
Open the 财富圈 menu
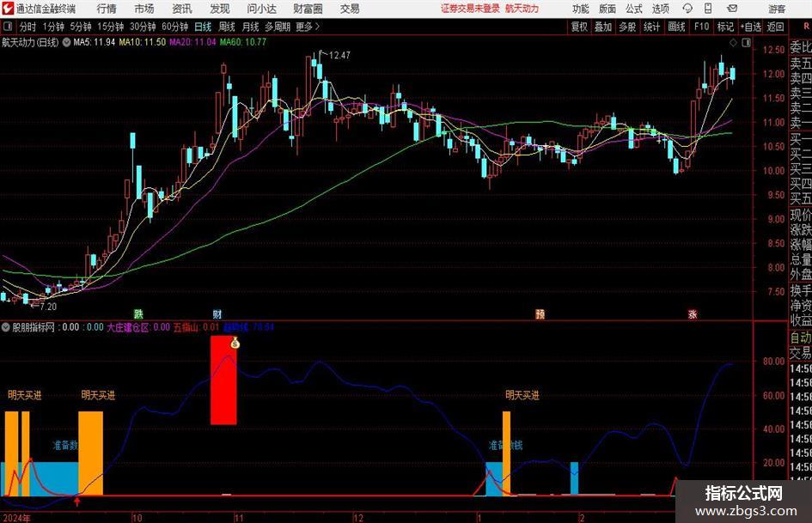(308, 9)
